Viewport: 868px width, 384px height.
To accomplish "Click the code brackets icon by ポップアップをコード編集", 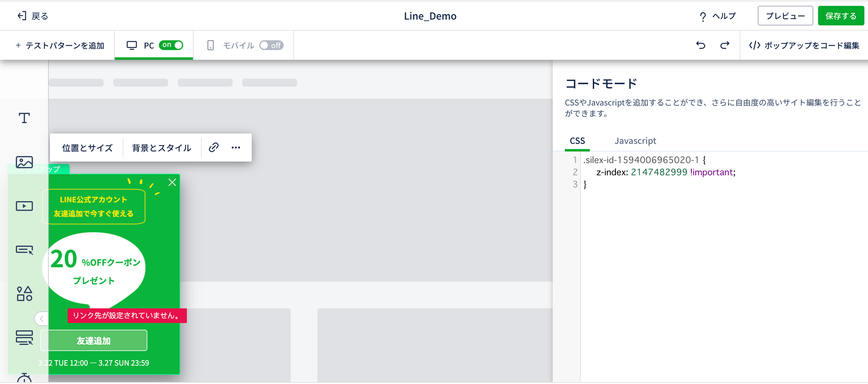I will 755,45.
